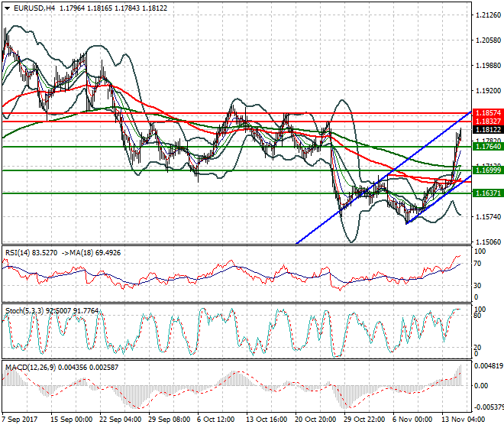504x428 pixels.
Task: Click the MACD scale value 0.004819
Action: (489, 366)
